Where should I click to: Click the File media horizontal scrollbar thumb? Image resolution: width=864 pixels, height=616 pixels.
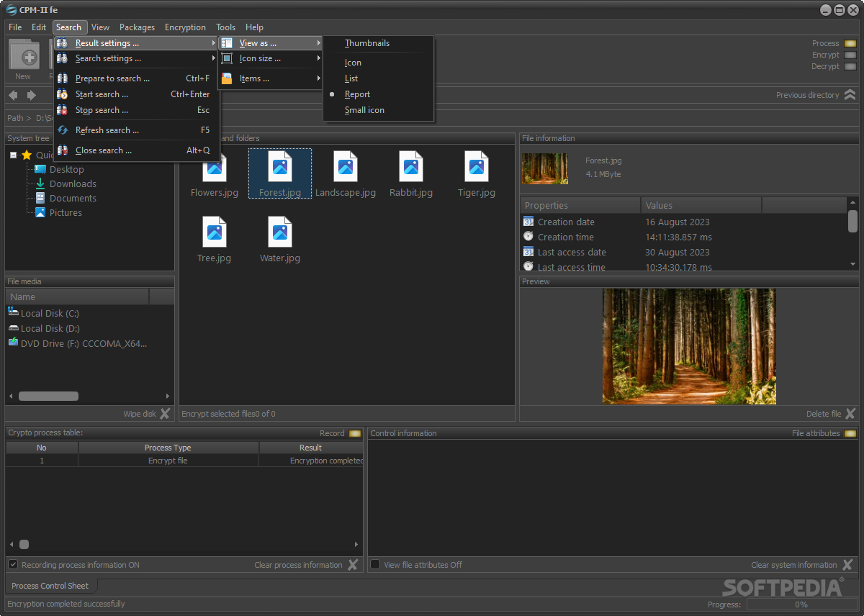click(48, 396)
